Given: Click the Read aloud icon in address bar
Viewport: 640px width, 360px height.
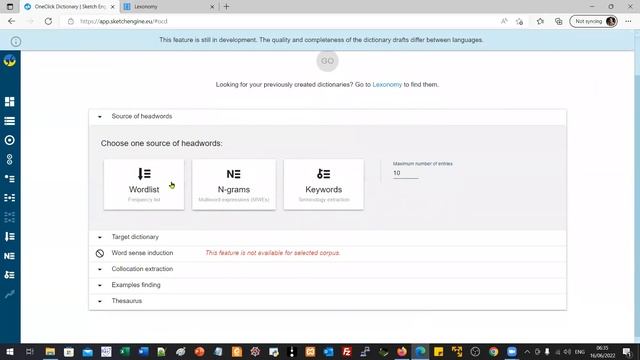Looking at the screenshot, I should click(x=504, y=21).
